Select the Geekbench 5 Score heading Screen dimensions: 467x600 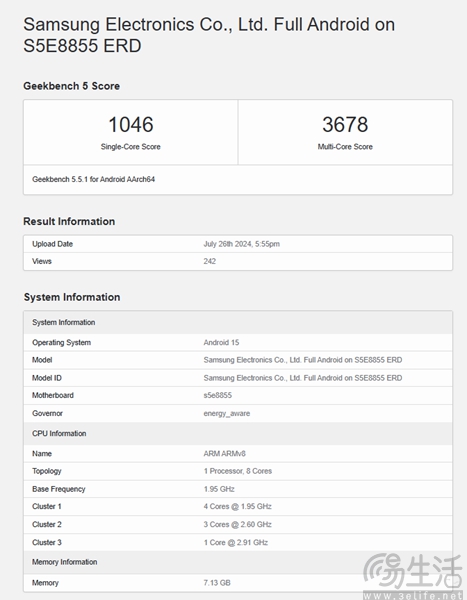[x=72, y=86]
